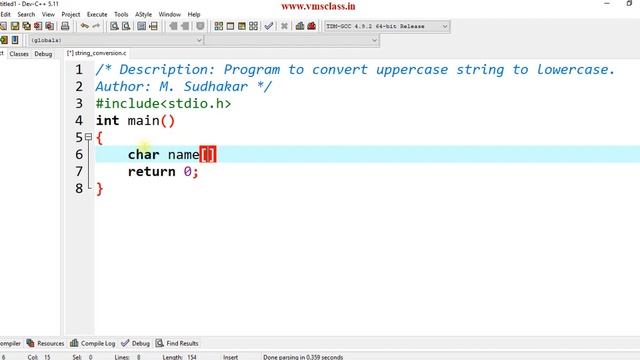Click the grayed shield-shaped toolbar icon
This screenshot has width=640, height=360.
tap(200, 26)
